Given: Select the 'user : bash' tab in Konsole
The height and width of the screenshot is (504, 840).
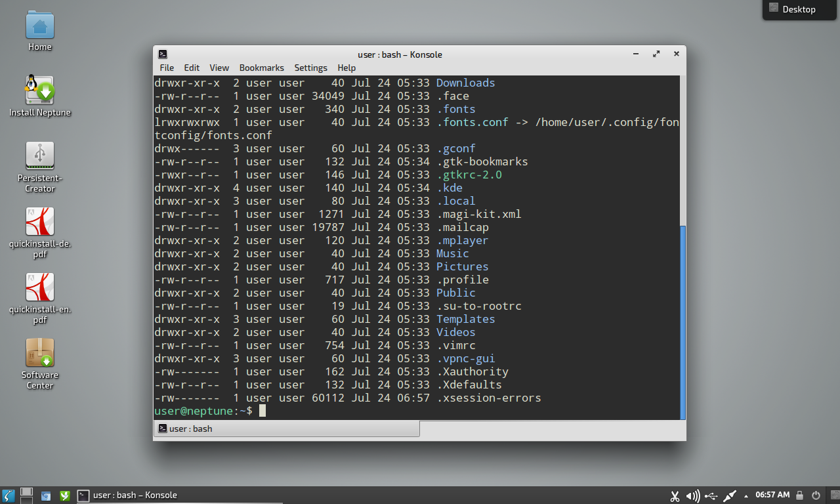Looking at the screenshot, I should [287, 429].
